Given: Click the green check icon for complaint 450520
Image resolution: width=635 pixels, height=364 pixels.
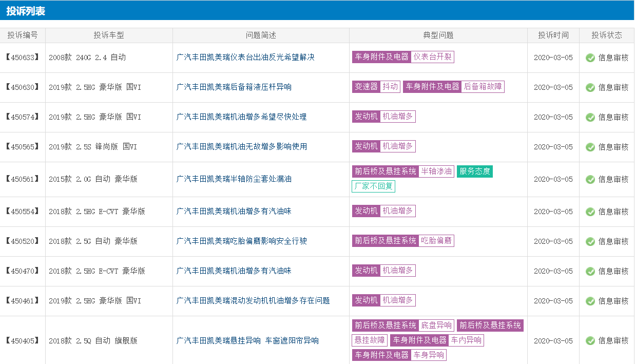Looking at the screenshot, I should (590, 241).
